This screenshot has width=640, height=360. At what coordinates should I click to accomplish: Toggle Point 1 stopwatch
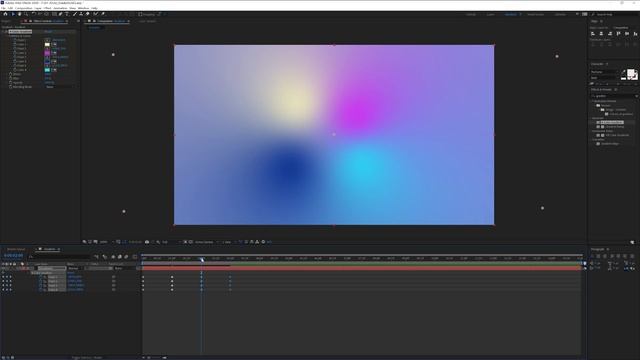(15, 40)
